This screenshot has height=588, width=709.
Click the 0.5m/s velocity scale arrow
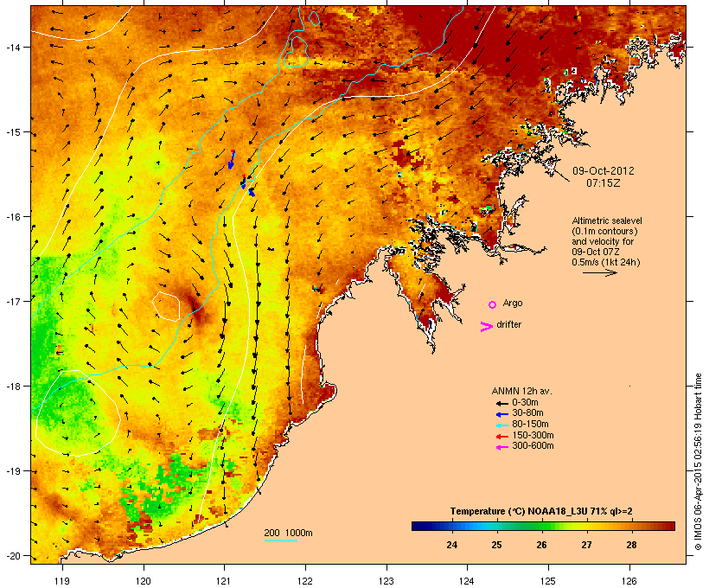coord(599,272)
